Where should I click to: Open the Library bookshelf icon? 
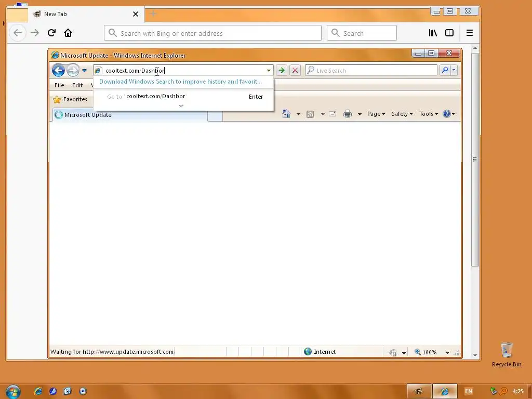tap(433, 33)
